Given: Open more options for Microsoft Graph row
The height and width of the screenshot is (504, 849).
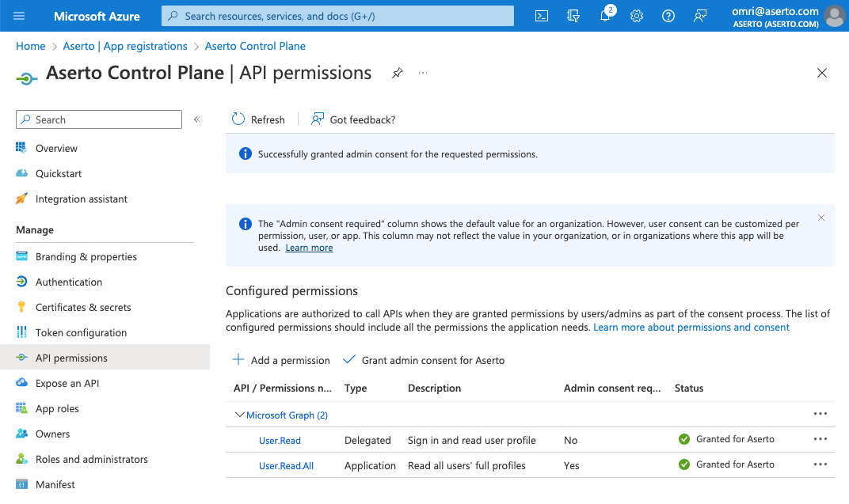Looking at the screenshot, I should click(x=820, y=414).
